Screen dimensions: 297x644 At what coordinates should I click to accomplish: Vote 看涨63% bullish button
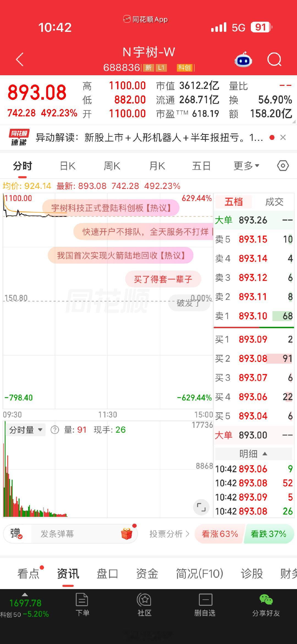coord(219,534)
